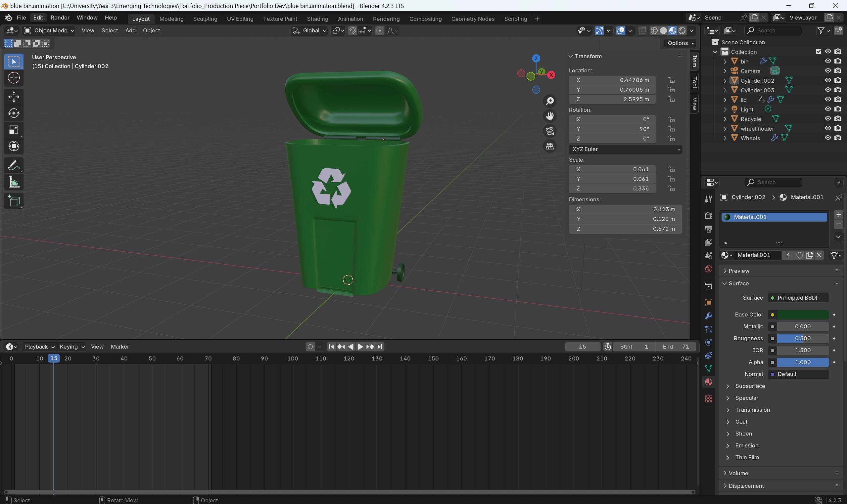Jump to the timeline end frame
Viewport: 847px width, 504px height.
(x=380, y=347)
